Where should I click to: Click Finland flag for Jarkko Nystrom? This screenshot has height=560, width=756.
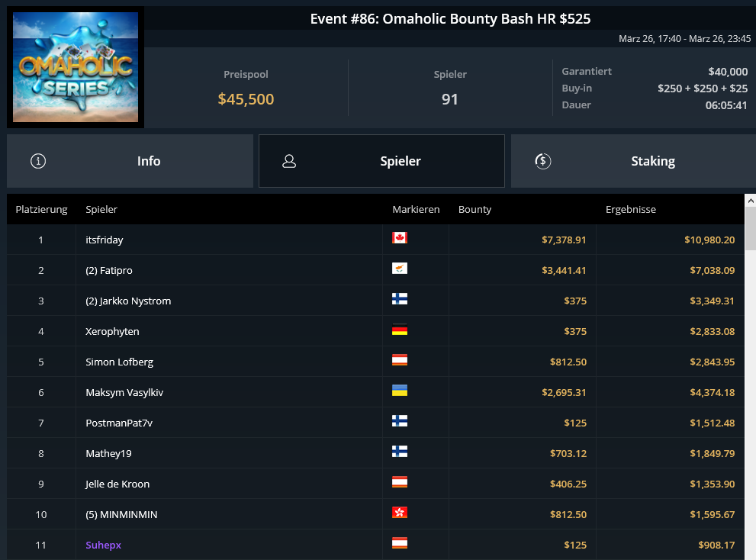click(400, 299)
